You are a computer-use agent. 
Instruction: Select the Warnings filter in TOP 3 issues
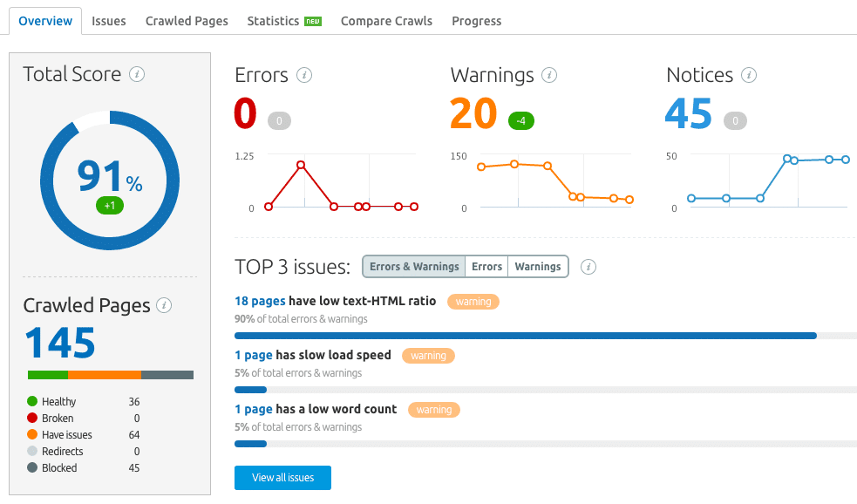click(538, 267)
